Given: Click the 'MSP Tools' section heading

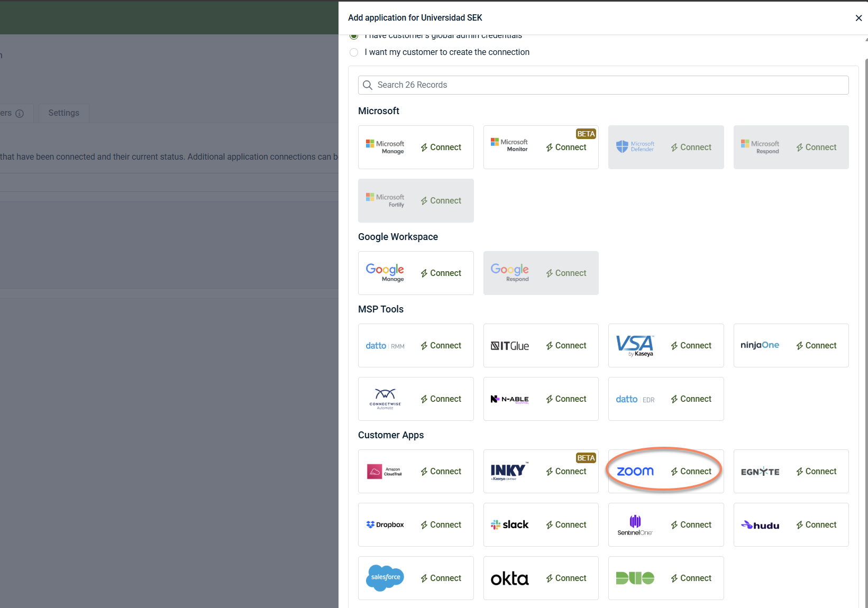Looking at the screenshot, I should [x=381, y=309].
